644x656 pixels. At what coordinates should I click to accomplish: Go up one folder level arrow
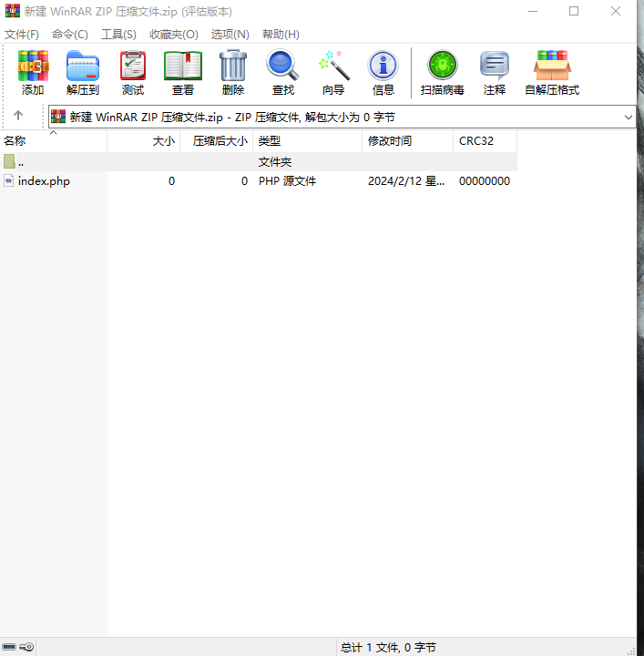[x=18, y=115]
